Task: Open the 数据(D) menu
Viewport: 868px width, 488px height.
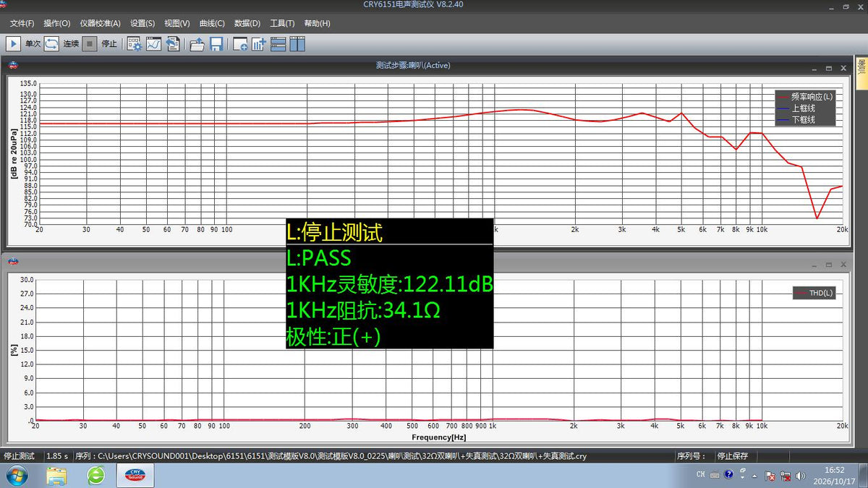Action: click(x=247, y=23)
